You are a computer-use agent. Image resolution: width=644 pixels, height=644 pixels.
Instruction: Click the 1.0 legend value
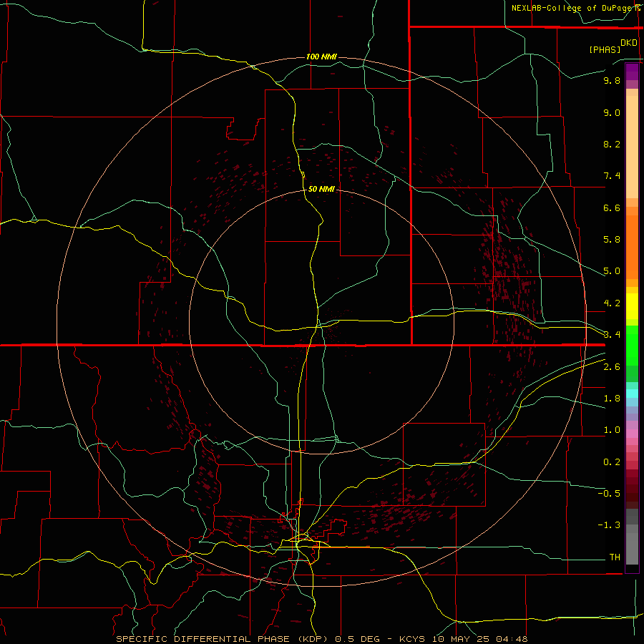click(x=612, y=430)
